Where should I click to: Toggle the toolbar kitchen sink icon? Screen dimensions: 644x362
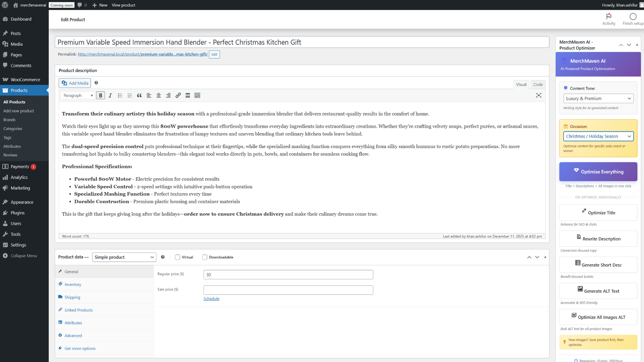(198, 96)
